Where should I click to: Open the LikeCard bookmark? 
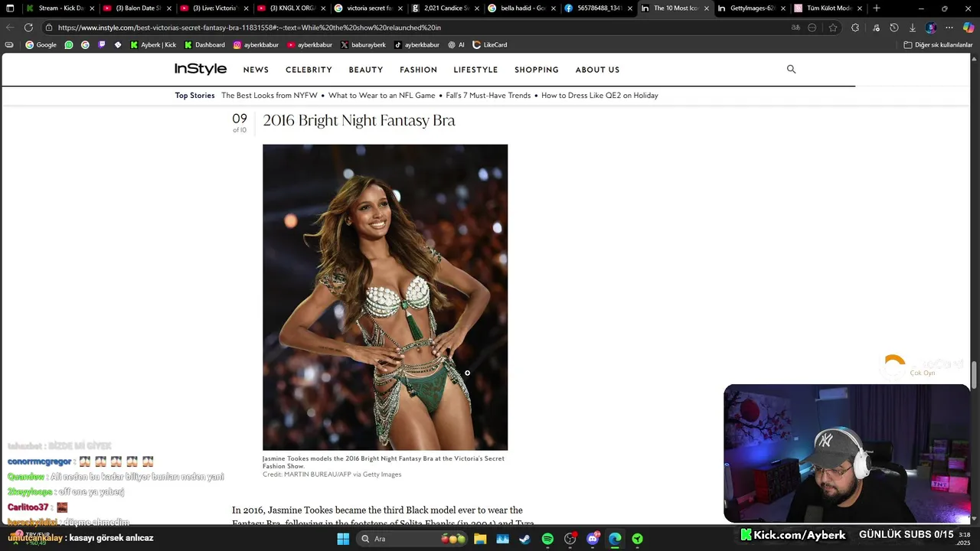coord(490,45)
